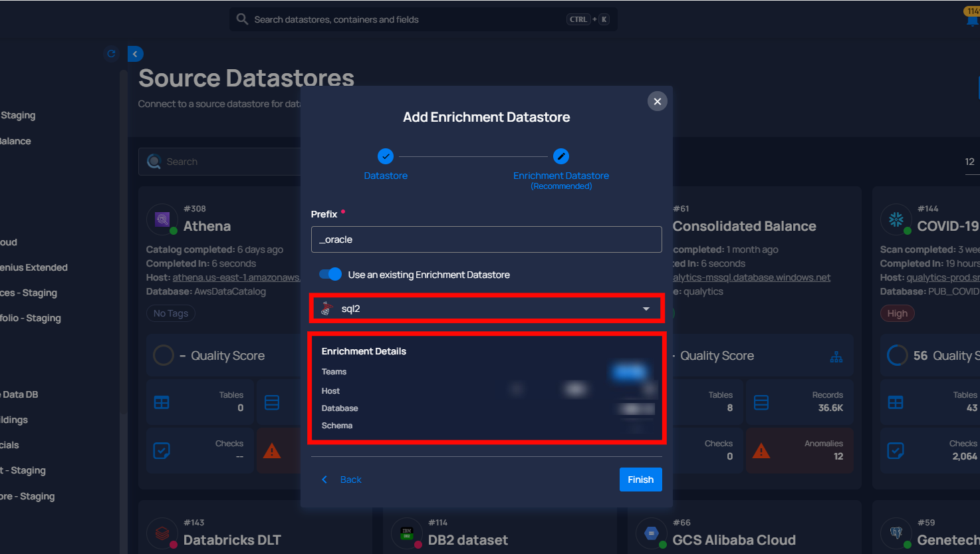Click the Databricks DLT datastore icon

[x=162, y=533]
